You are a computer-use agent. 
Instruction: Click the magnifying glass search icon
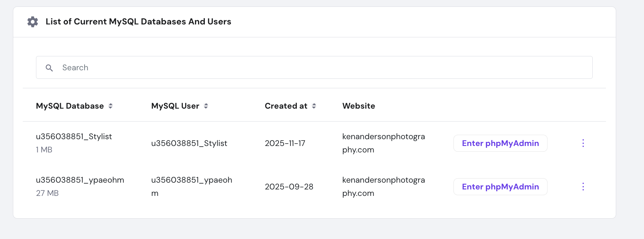49,68
